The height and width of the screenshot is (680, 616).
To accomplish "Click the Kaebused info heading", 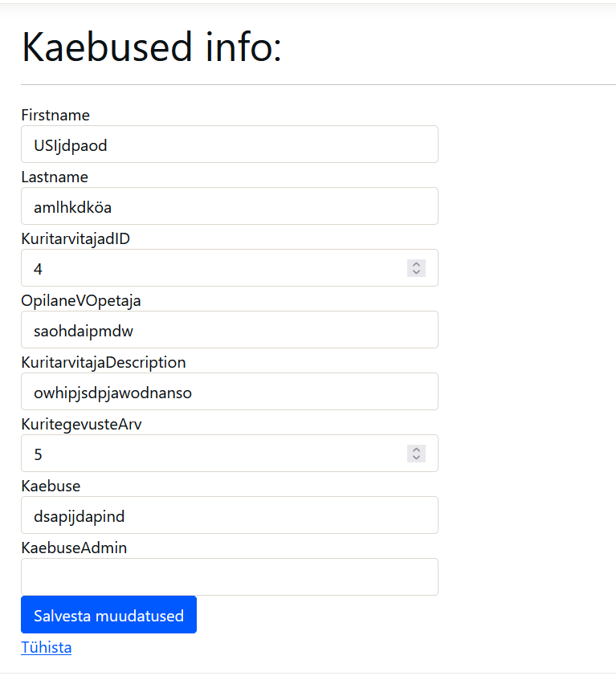I will point(152,47).
